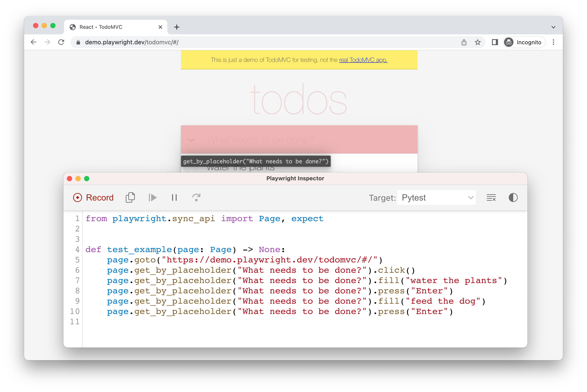This screenshot has width=587, height=392.
Task: Clear recorded code with the clear icon
Action: [491, 198]
